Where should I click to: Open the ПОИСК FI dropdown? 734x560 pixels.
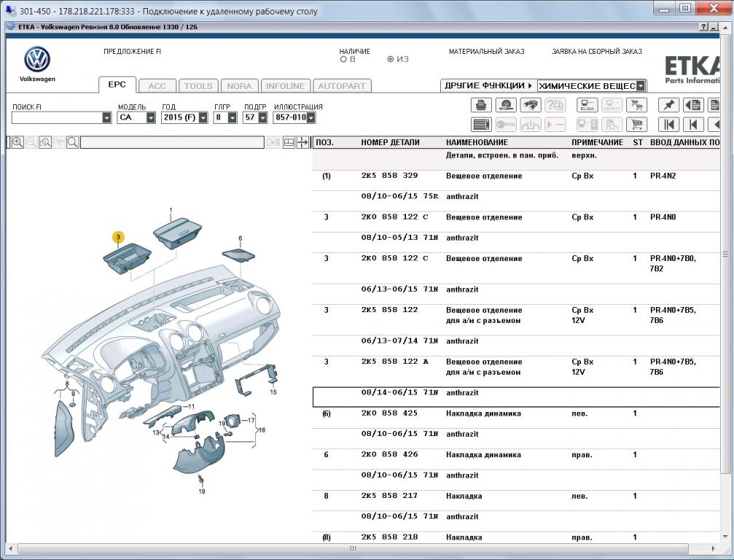pos(106,117)
